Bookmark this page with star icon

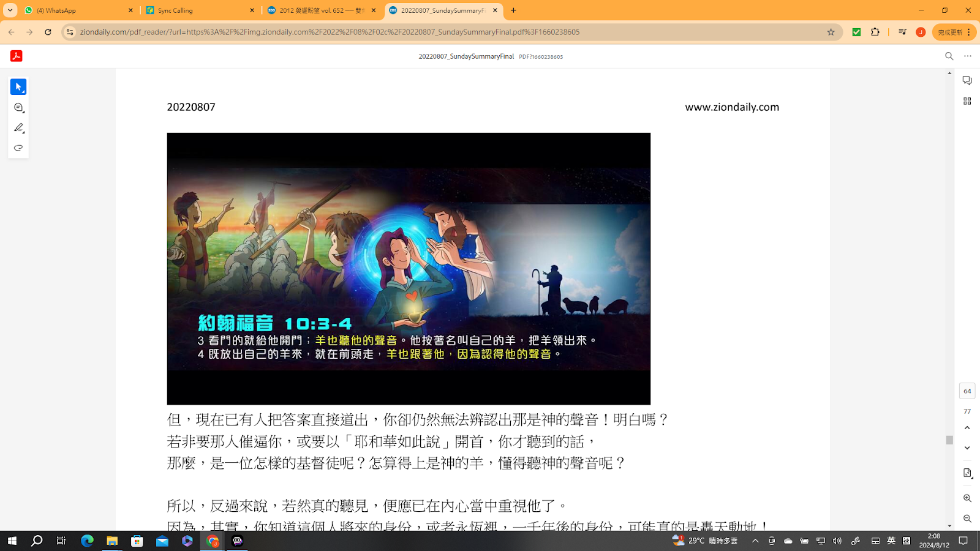click(831, 32)
